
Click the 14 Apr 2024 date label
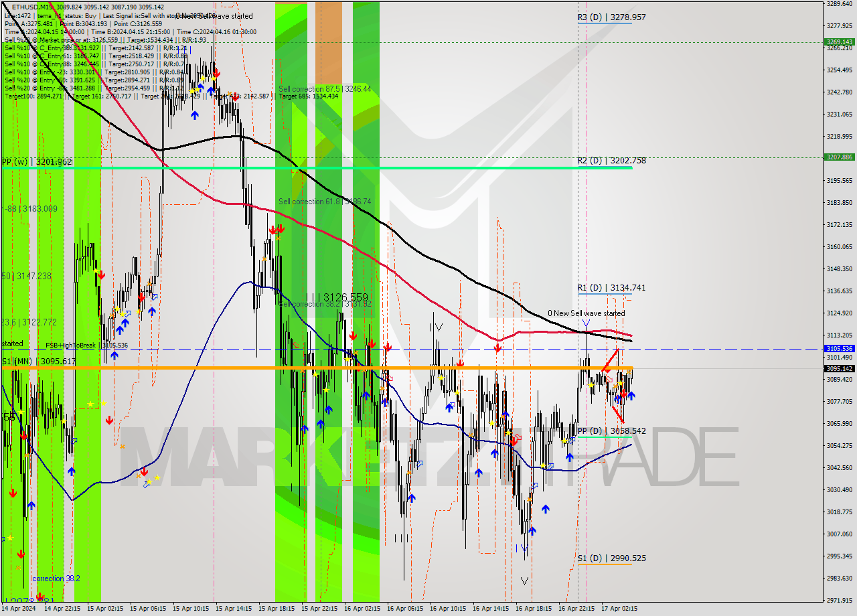tap(19, 609)
